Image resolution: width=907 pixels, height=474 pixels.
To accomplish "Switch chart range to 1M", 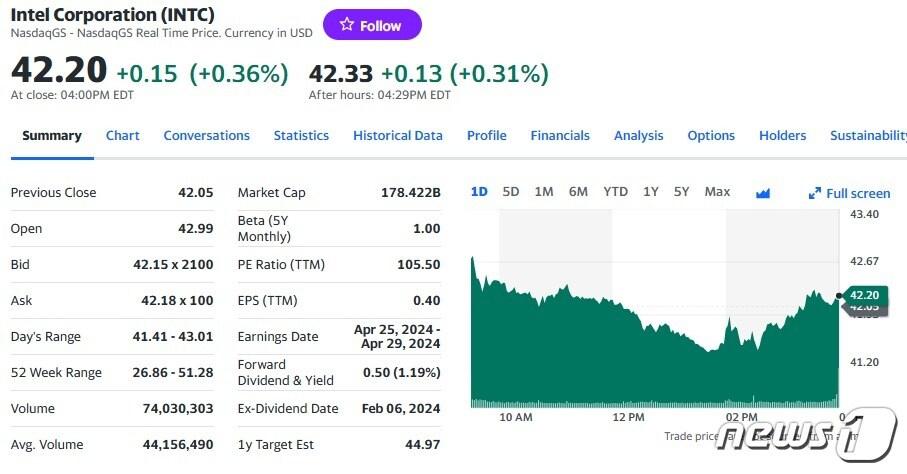I will [544, 192].
